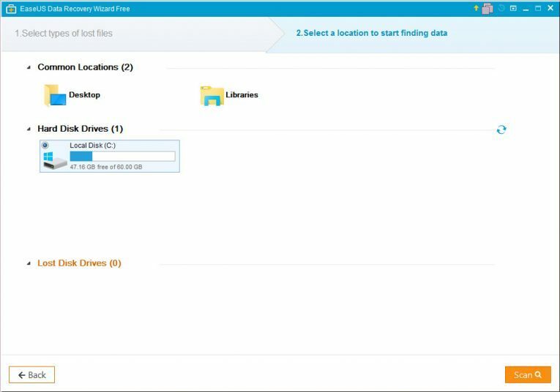Click the dimmed circular icon in title bar
Viewport: 560px width, 392px height.
501,8
